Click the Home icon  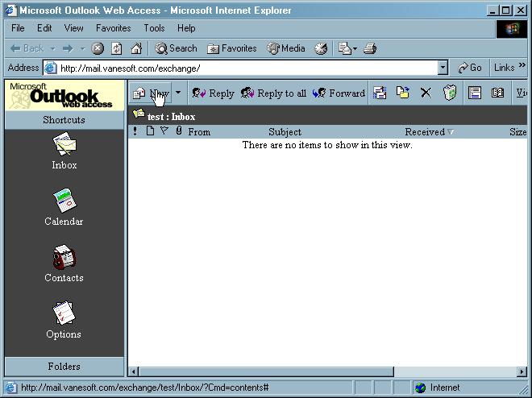(x=136, y=48)
